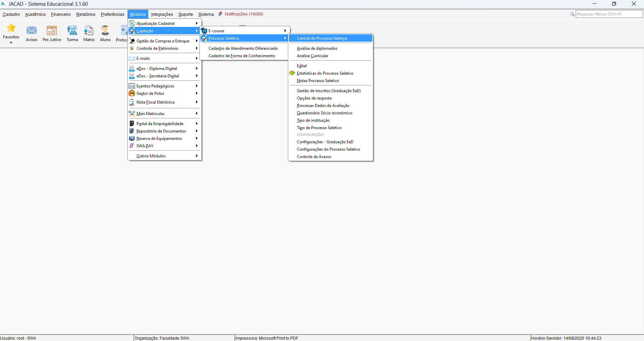The height and width of the screenshot is (341, 644).
Task: Click the Estatísticas do Processo Seletivo icon
Action: (292, 73)
